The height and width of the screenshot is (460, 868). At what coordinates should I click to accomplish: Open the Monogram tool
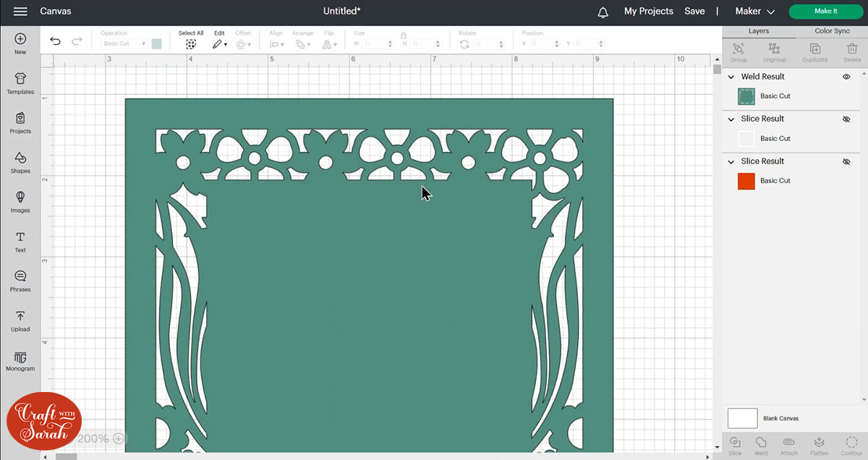(20, 360)
